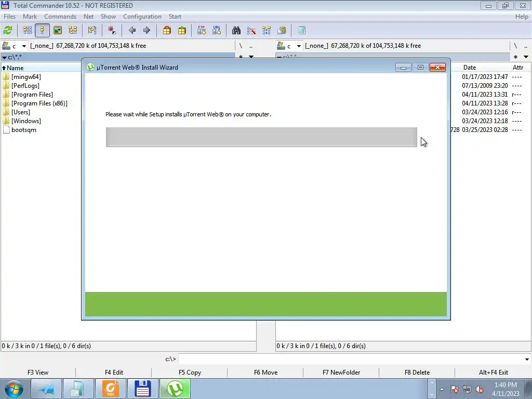Open the Commands menu
This screenshot has width=532, height=399.
(x=60, y=16)
